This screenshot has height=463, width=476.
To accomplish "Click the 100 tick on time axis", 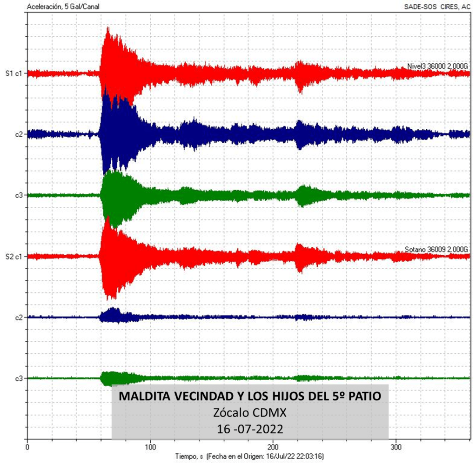I will (x=150, y=447).
